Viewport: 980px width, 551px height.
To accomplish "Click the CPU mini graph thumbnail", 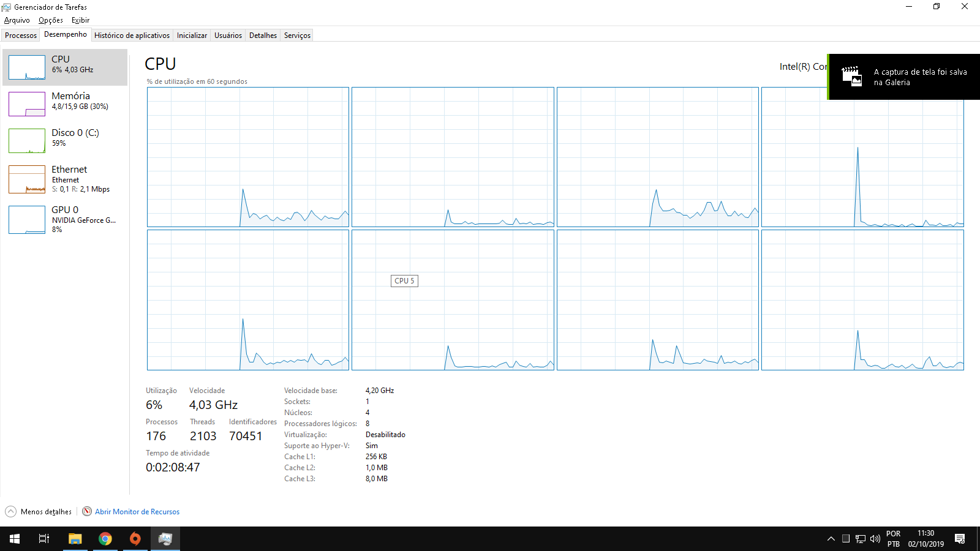I will pyautogui.click(x=27, y=67).
